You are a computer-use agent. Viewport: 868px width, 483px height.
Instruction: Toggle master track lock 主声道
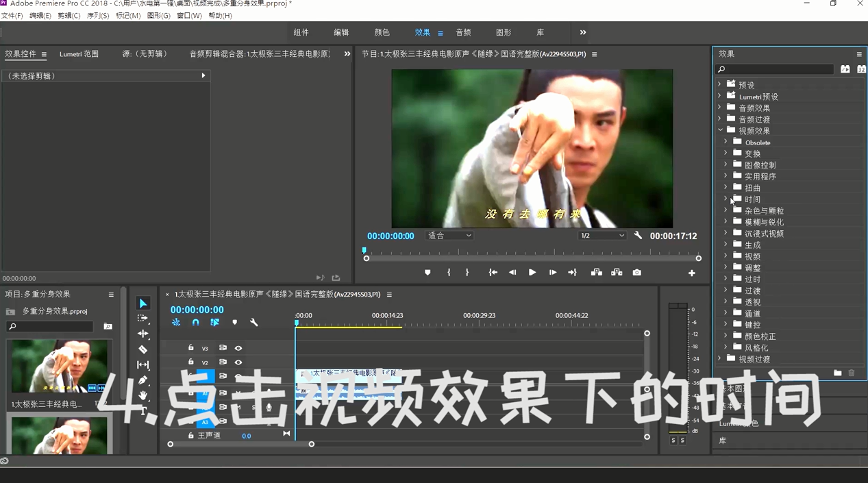click(191, 436)
